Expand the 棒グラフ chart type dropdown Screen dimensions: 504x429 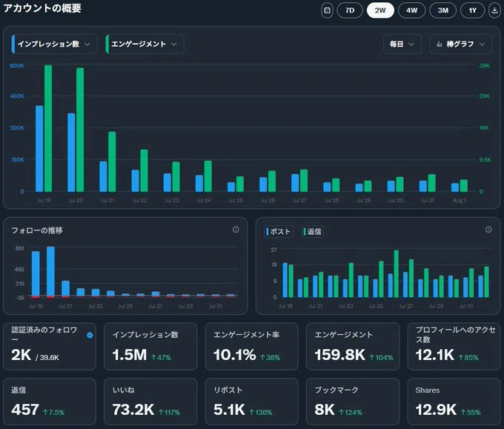click(x=460, y=44)
